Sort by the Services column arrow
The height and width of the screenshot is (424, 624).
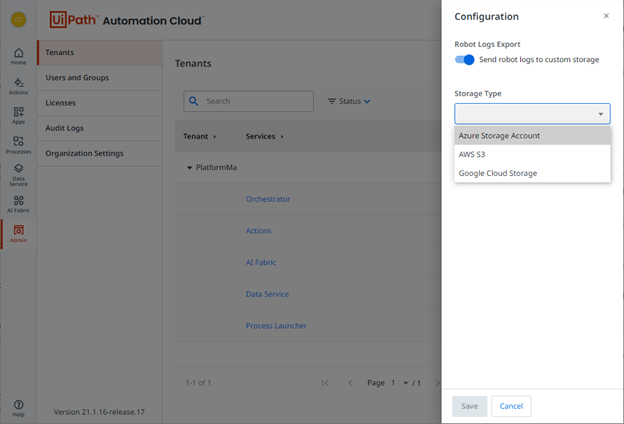282,137
